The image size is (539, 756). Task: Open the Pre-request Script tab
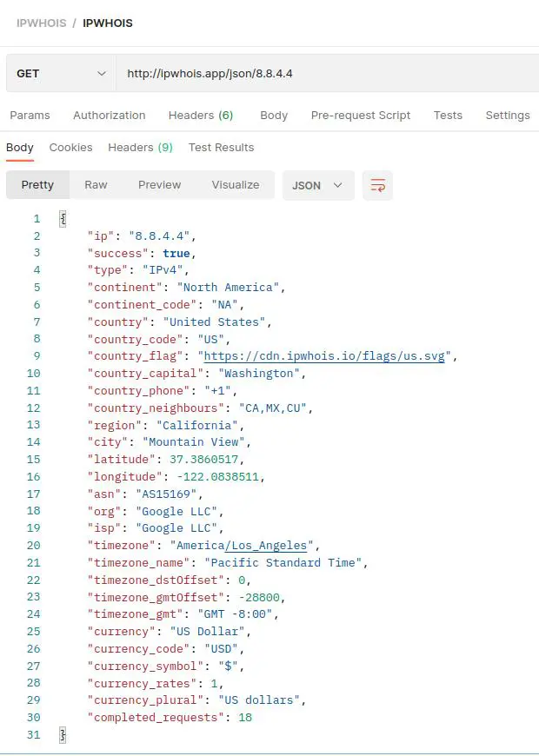(361, 115)
